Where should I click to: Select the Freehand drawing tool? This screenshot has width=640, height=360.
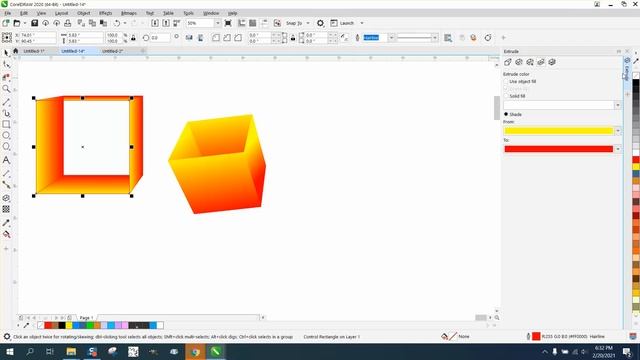click(6, 102)
